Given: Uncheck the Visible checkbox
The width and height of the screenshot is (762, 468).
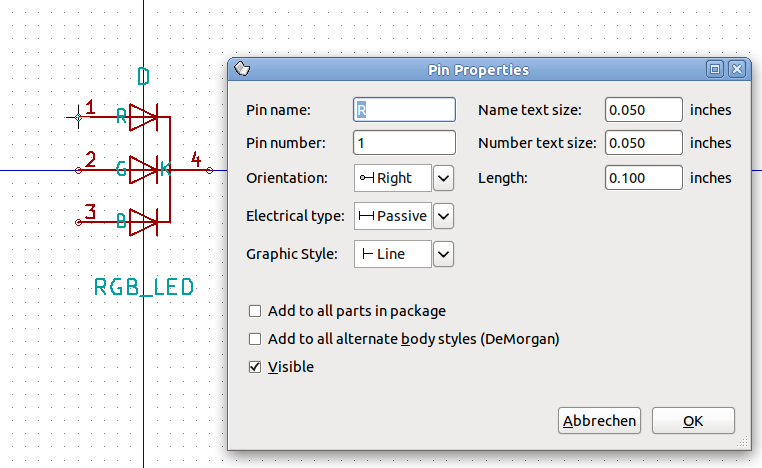Looking at the screenshot, I should [x=255, y=367].
